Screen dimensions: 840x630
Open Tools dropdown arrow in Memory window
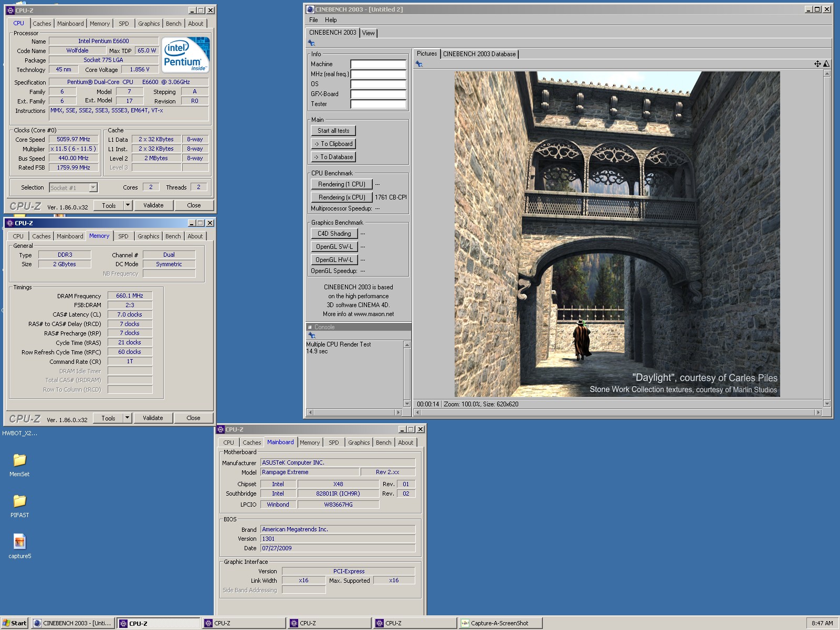127,418
